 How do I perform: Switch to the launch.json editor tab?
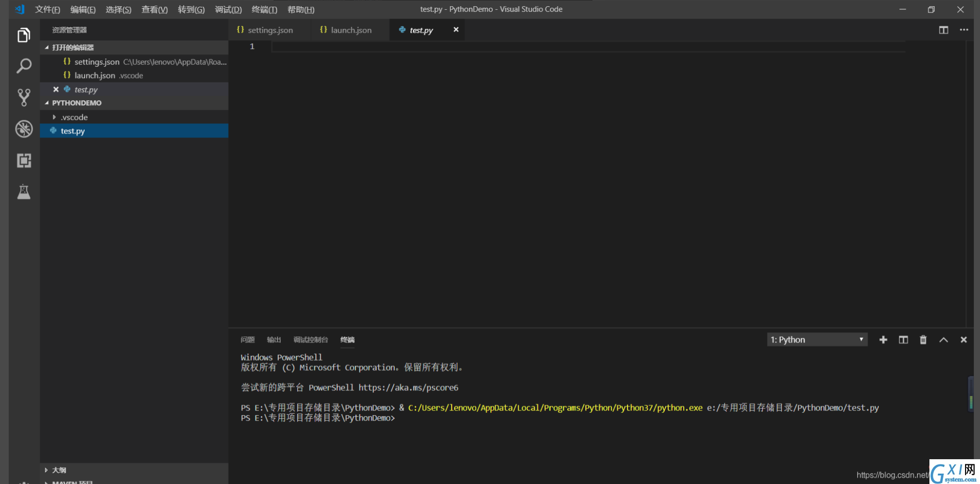click(350, 30)
